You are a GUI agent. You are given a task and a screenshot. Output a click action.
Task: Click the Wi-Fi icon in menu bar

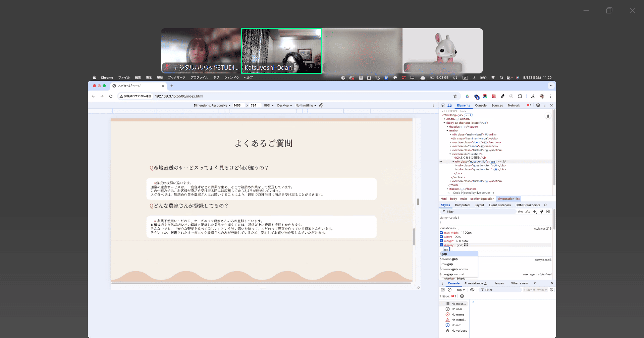tap(493, 77)
